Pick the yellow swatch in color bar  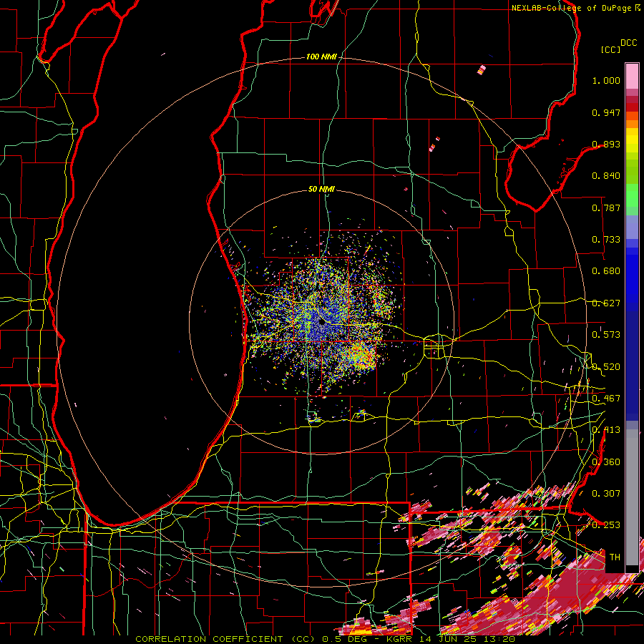[x=632, y=140]
